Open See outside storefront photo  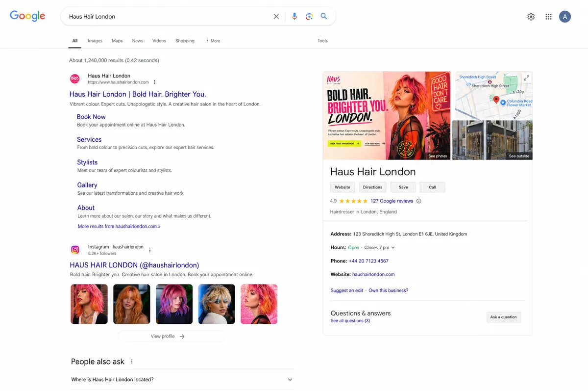click(492, 140)
